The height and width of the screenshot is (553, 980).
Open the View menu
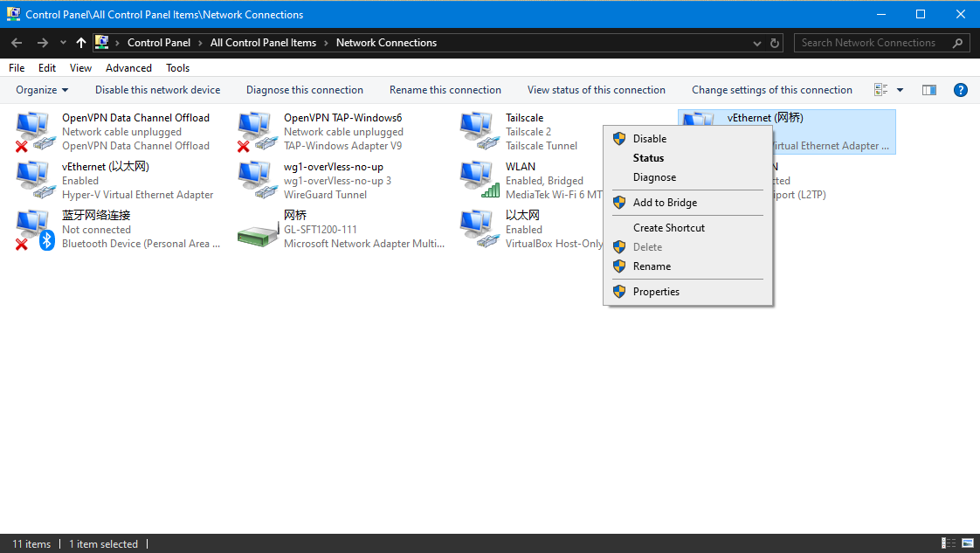pyautogui.click(x=80, y=68)
